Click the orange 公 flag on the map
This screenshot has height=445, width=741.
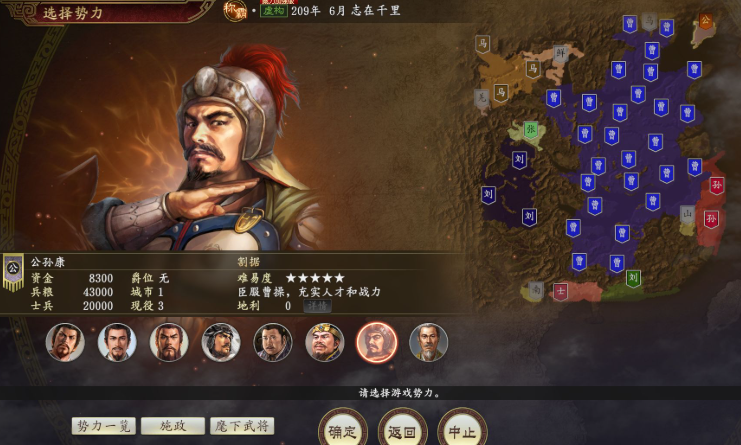[706, 21]
